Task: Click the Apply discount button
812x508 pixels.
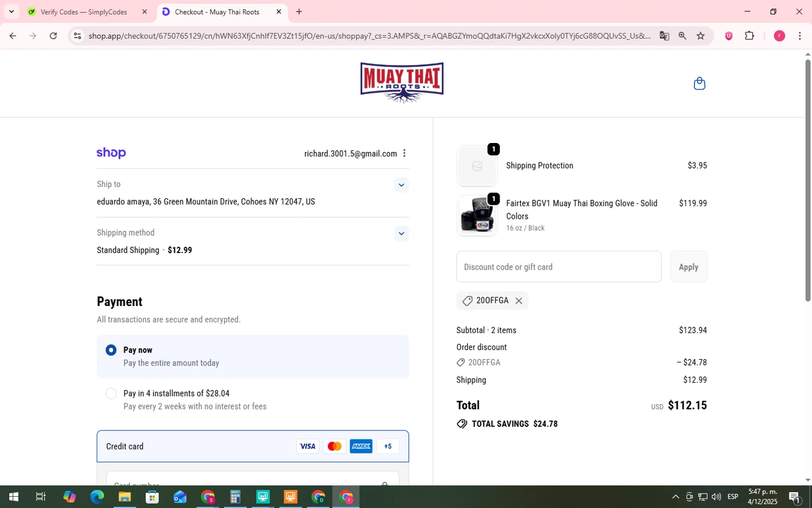Action: (x=689, y=266)
